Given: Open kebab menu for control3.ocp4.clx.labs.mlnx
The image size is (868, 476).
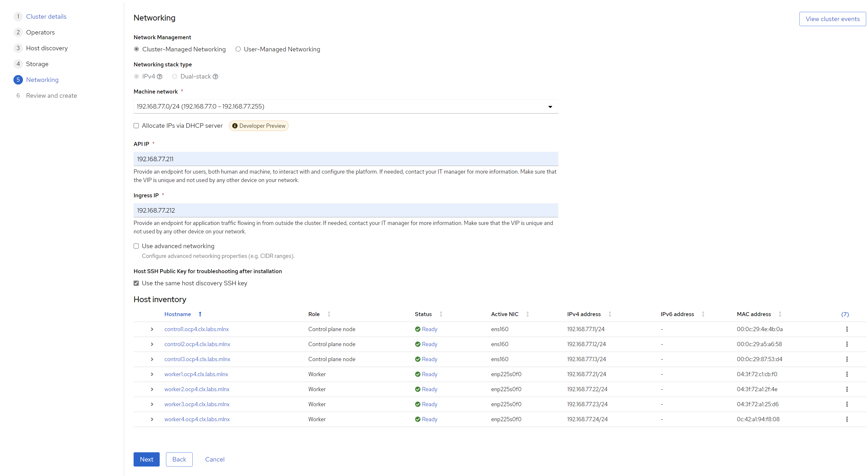Looking at the screenshot, I should [x=847, y=359].
